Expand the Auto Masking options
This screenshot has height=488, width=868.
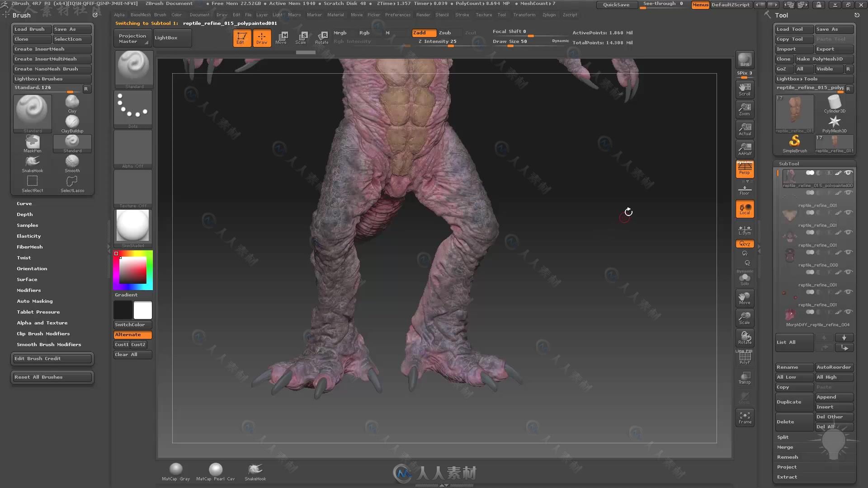point(34,301)
